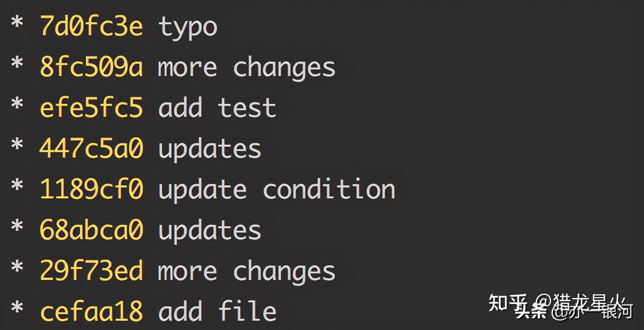Click "updates" message beside 68abca0
Screen dimensions: 644x330
[210, 231]
